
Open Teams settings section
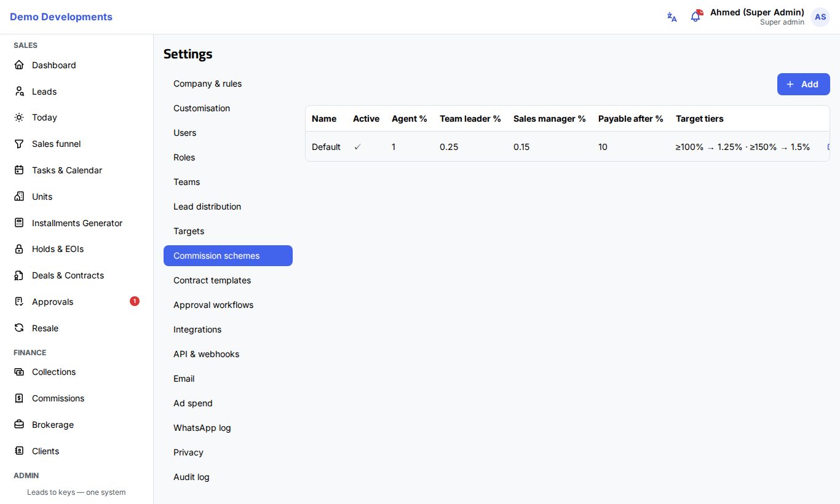click(228, 182)
